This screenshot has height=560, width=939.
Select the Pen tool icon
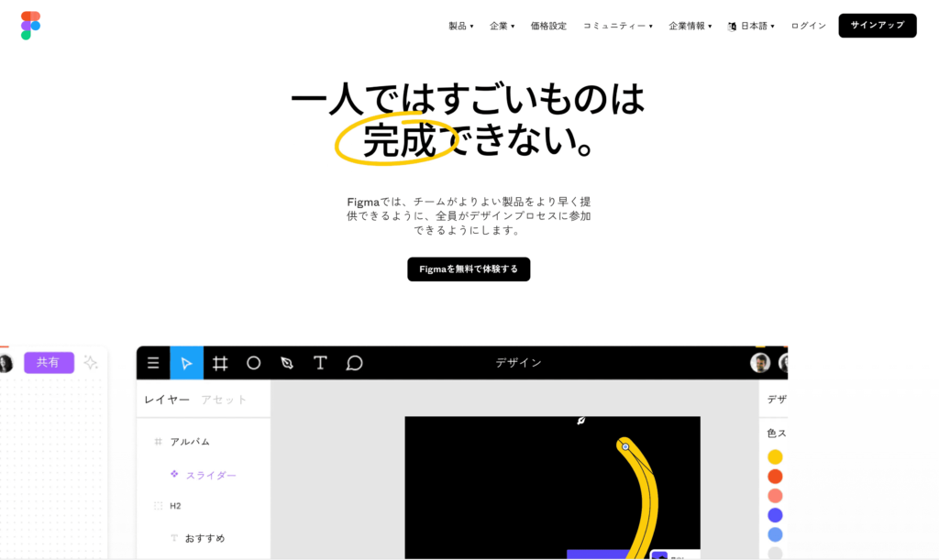(x=287, y=363)
